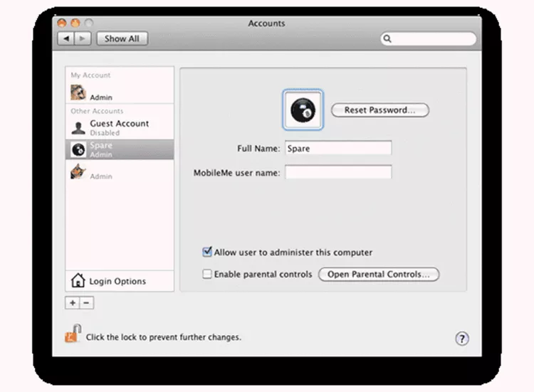This screenshot has width=534, height=392.
Task: Click the lock to prevent changes
Action: coord(73,334)
